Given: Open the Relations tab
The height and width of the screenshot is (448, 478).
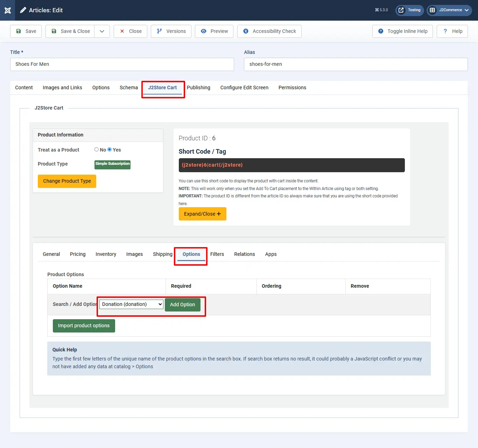Looking at the screenshot, I should coord(245,254).
